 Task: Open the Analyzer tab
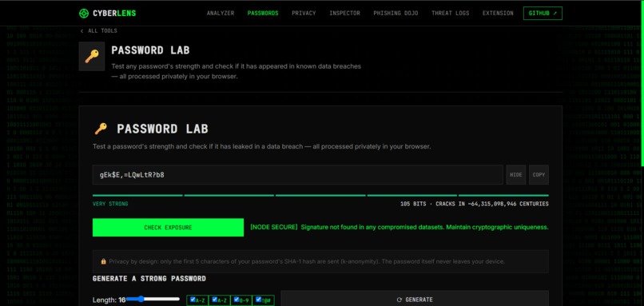pyautogui.click(x=221, y=13)
